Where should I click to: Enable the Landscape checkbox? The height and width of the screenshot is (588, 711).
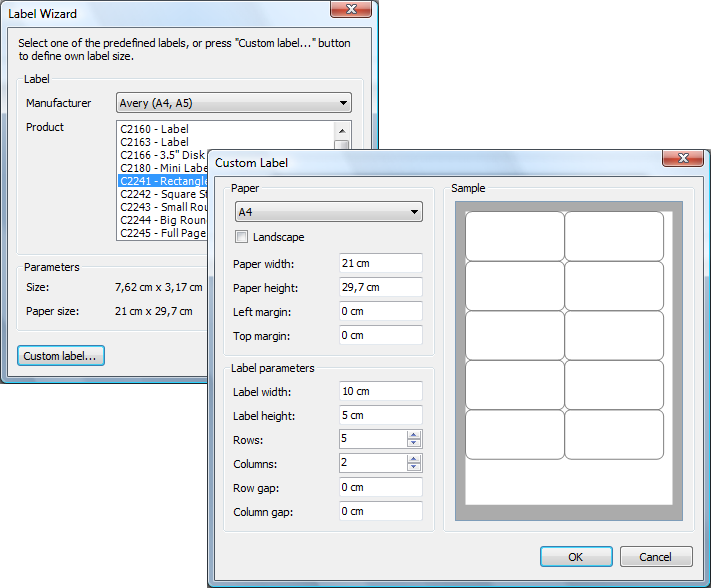(241, 237)
